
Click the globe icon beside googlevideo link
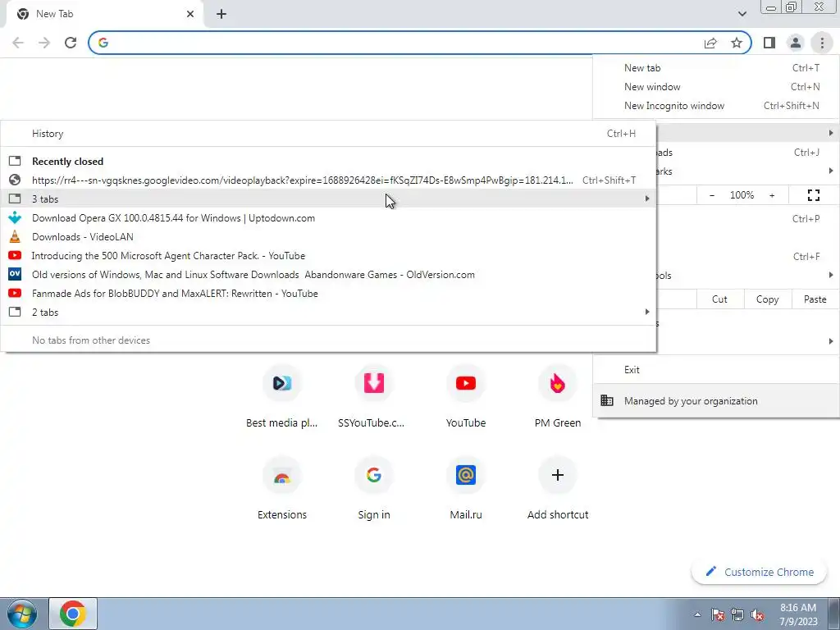pos(15,180)
